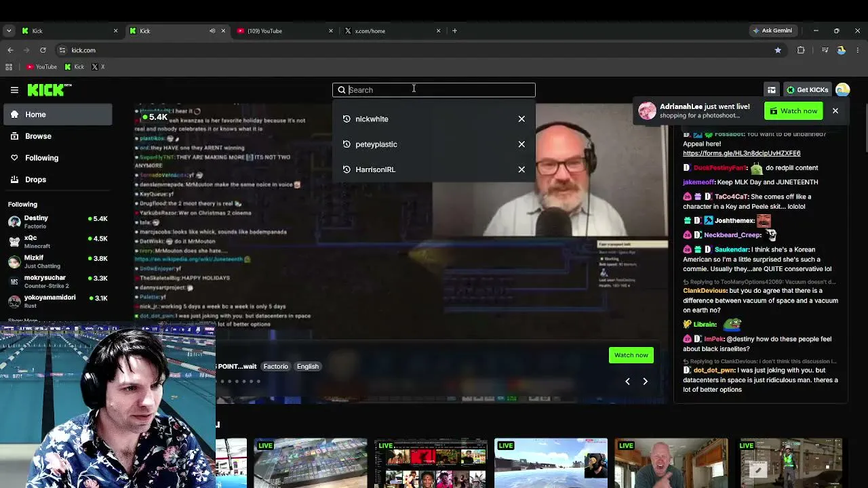Open the Chrome apps grid in bookmarks bar

click(9, 66)
